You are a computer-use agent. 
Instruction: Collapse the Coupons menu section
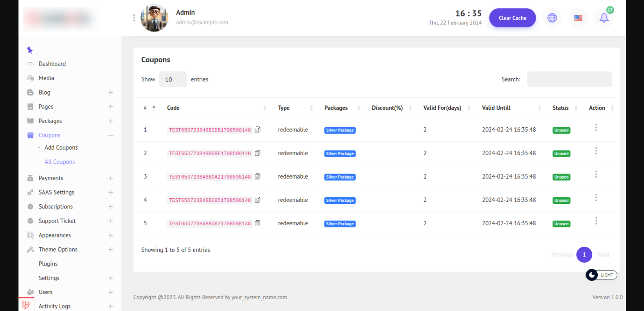111,135
